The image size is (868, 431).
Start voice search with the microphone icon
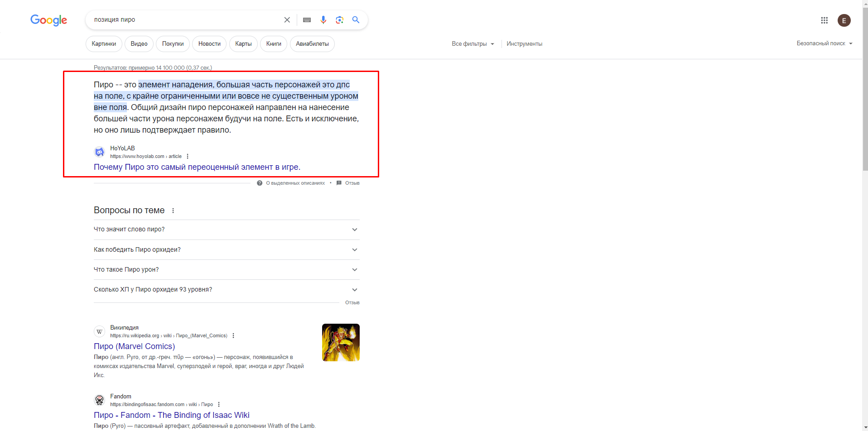[323, 19]
